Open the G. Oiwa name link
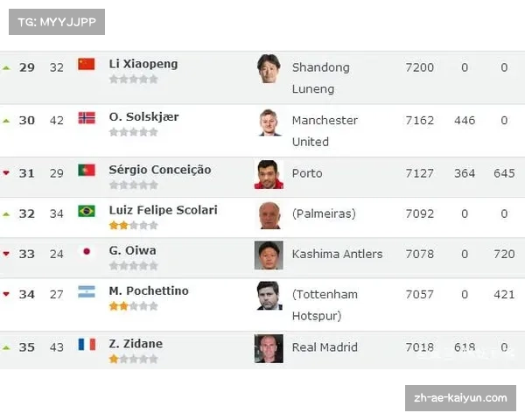525x420 pixels. point(133,250)
